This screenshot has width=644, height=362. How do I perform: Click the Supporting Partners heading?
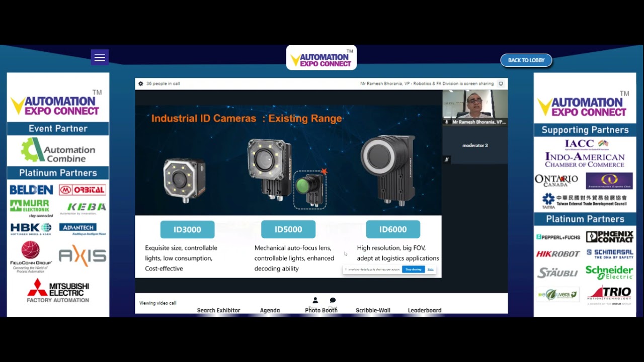(585, 130)
